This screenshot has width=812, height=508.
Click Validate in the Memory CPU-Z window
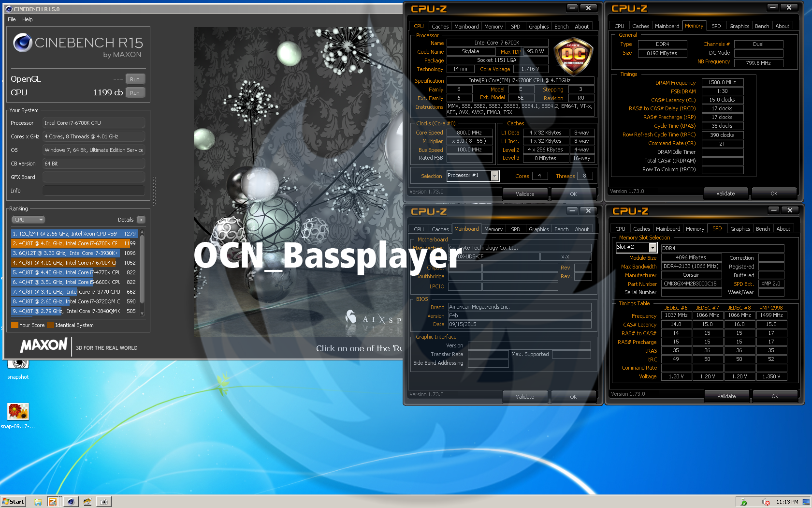coord(725,194)
